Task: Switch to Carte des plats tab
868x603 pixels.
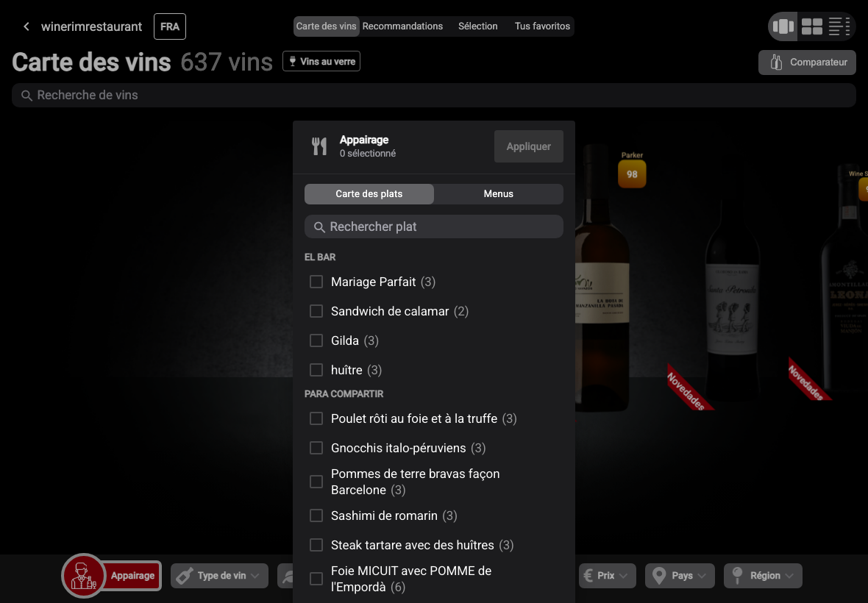Action: point(369,194)
